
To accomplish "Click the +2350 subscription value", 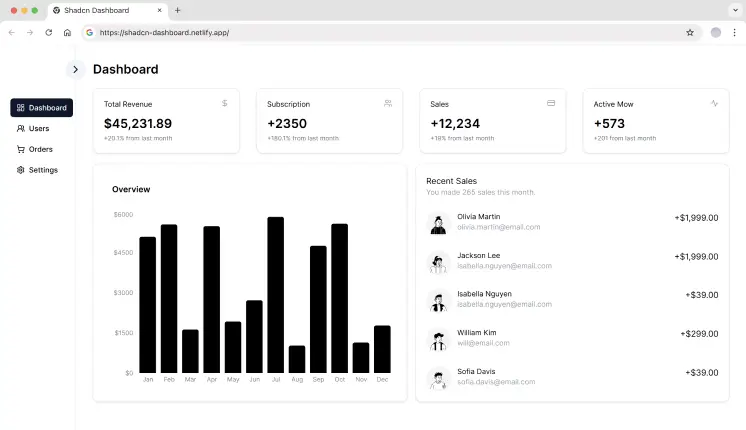I will pos(287,124).
